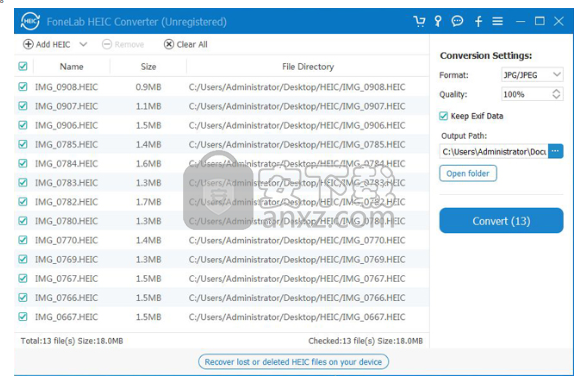The image size is (582, 384).
Task: Select file name IMG_0907.HEIC
Action: pyautogui.click(x=66, y=106)
